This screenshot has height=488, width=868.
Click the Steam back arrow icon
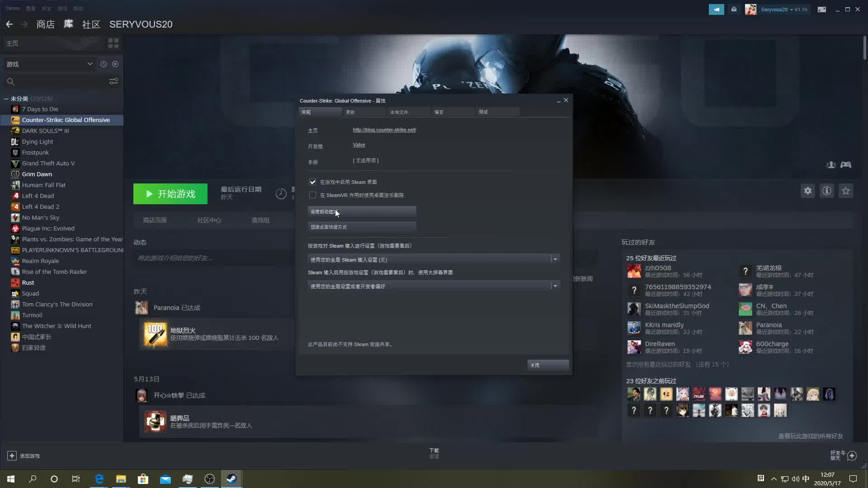click(x=9, y=24)
